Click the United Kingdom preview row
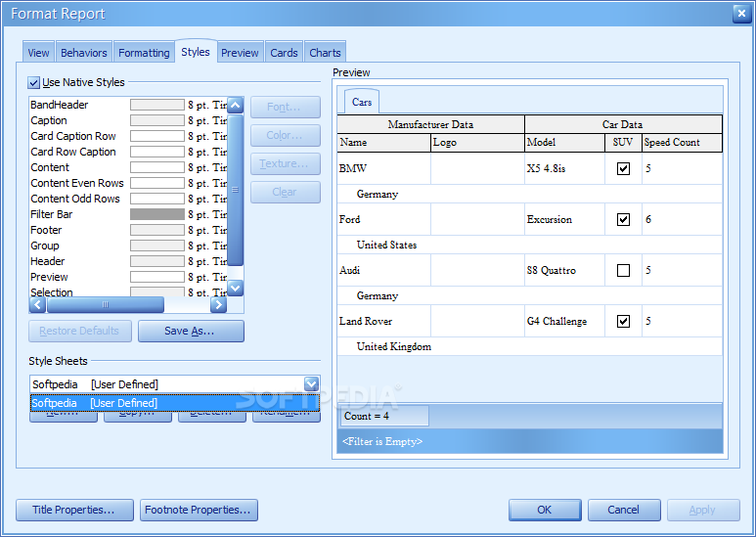 [x=530, y=346]
